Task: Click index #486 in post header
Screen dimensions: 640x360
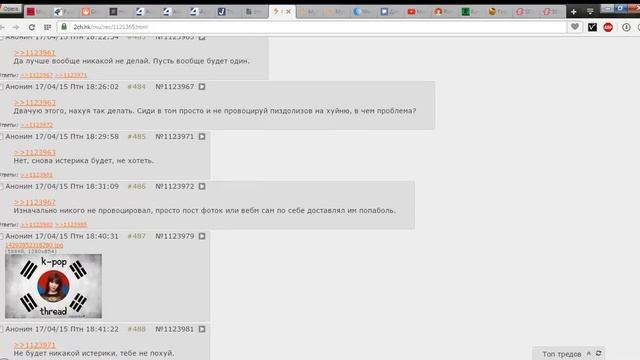Action: 136,186
